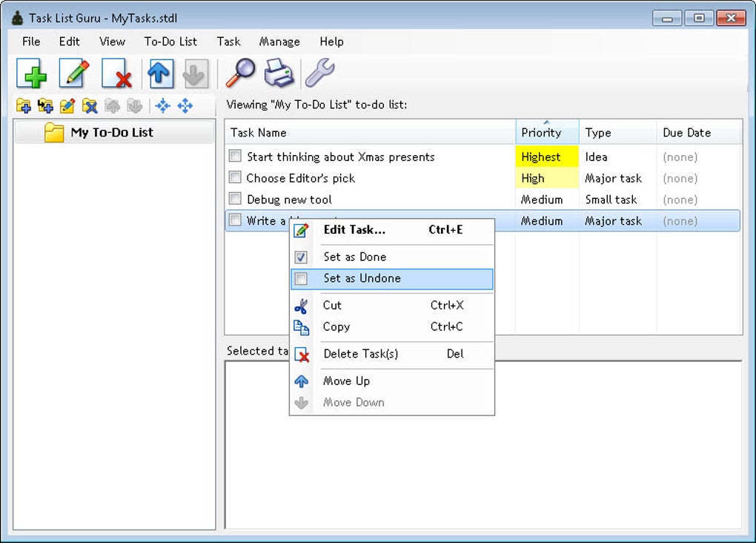Click the greyed Move task down arrow icon
The width and height of the screenshot is (756, 543).
(x=195, y=73)
